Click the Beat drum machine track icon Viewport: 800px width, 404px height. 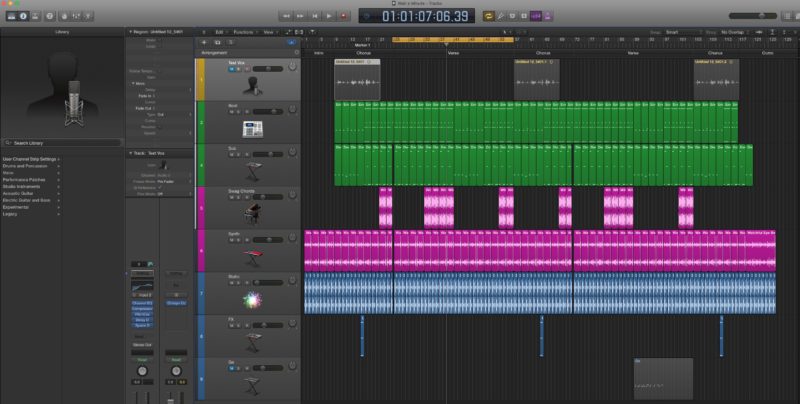253,129
